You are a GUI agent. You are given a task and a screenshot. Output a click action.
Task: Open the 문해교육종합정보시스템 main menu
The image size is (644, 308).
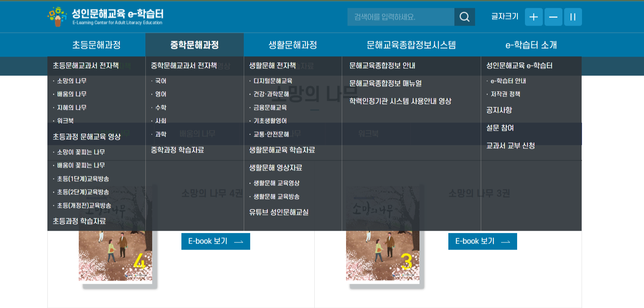[x=411, y=45]
